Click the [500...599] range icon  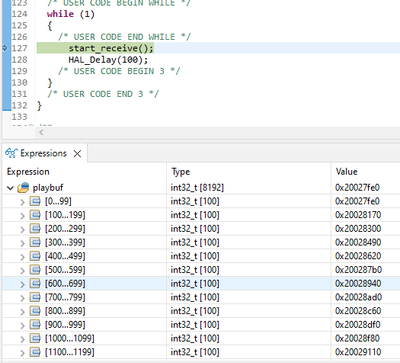35,270
